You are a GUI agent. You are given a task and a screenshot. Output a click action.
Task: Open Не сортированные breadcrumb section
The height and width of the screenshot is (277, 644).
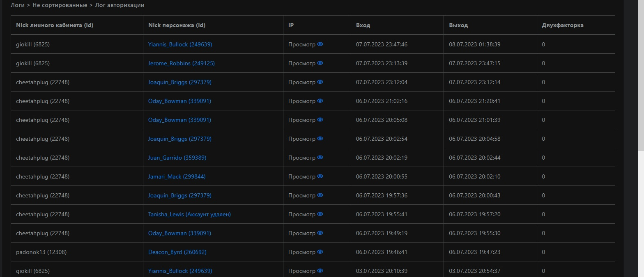tap(60, 5)
